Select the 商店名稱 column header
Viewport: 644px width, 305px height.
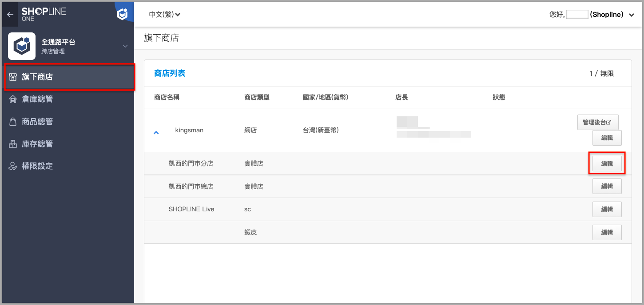(167, 97)
